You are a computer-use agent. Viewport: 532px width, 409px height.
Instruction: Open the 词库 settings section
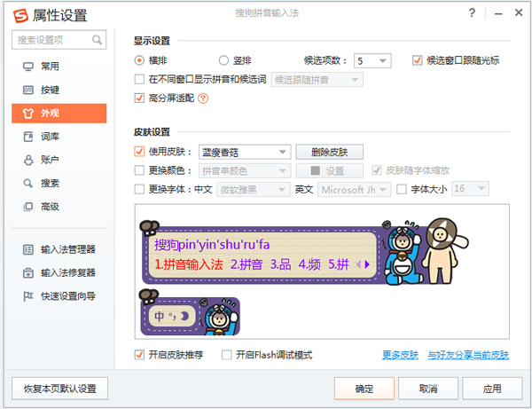pyautogui.click(x=59, y=137)
